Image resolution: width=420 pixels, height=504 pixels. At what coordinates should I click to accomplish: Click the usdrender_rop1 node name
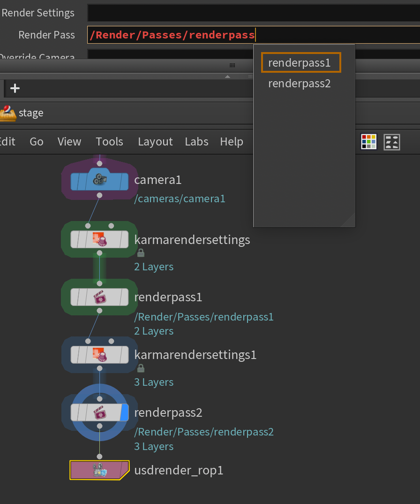tap(179, 470)
